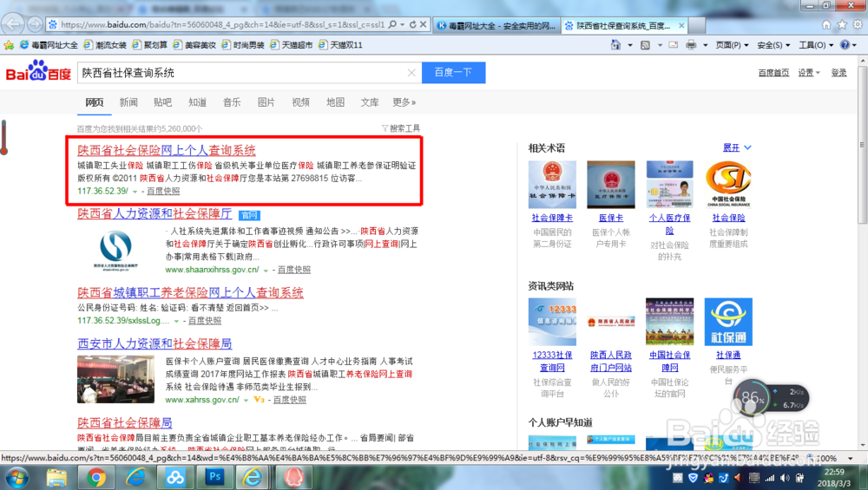868x490 pixels.
Task: Click the 社保通 thumbnail image
Action: [x=728, y=322]
